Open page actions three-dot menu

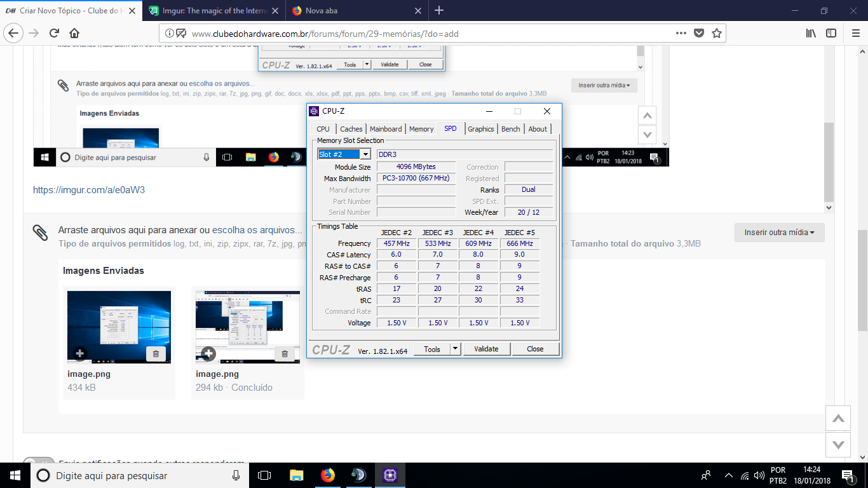click(681, 33)
